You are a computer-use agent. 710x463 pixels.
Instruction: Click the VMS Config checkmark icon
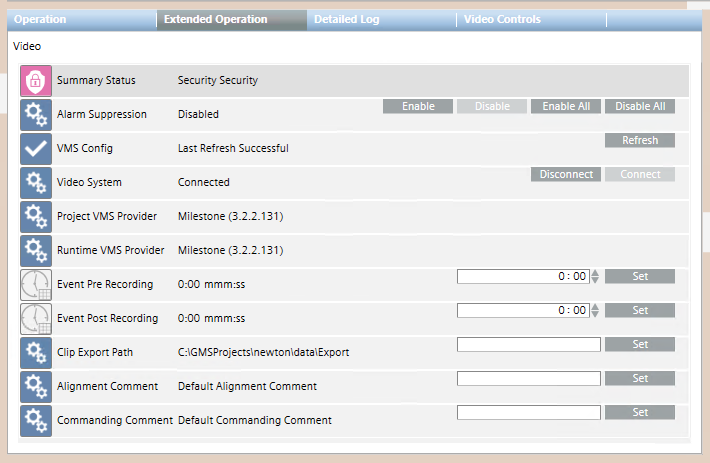pos(36,149)
